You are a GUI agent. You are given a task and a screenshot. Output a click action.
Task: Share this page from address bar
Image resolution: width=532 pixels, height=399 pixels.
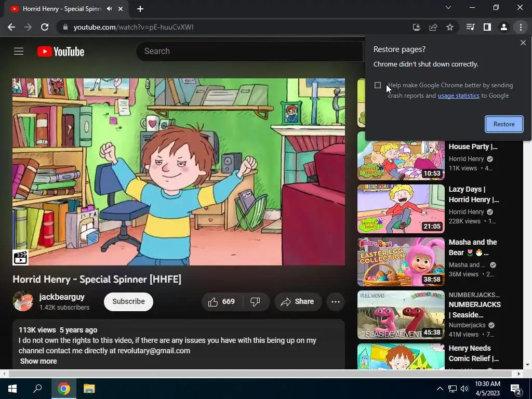click(433, 27)
